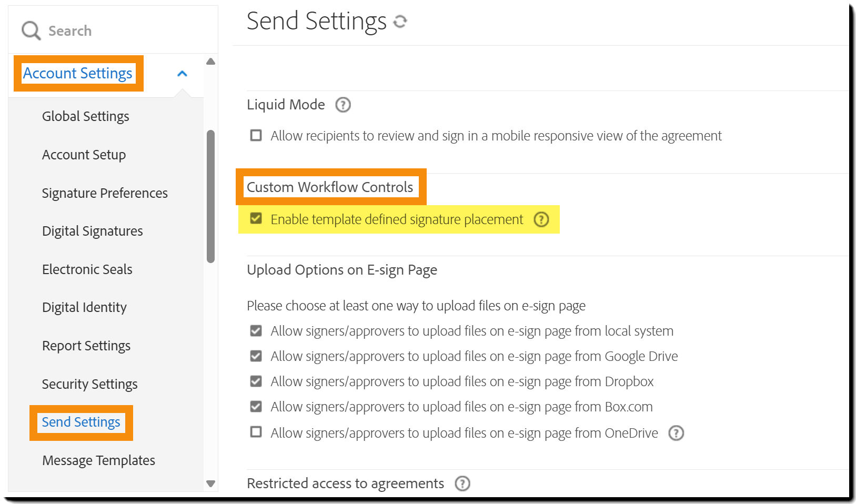
Task: Disable template defined signature placement
Action: point(256,219)
